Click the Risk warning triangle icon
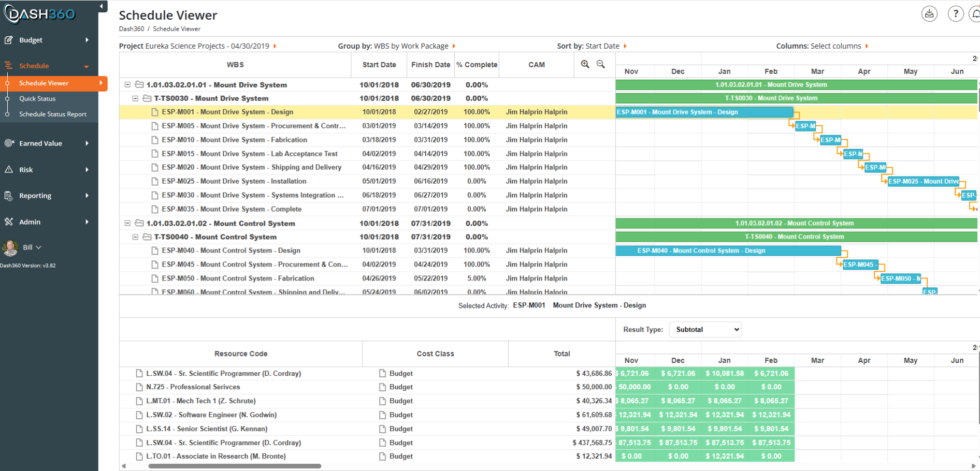The height and width of the screenshot is (471, 980). [x=9, y=169]
